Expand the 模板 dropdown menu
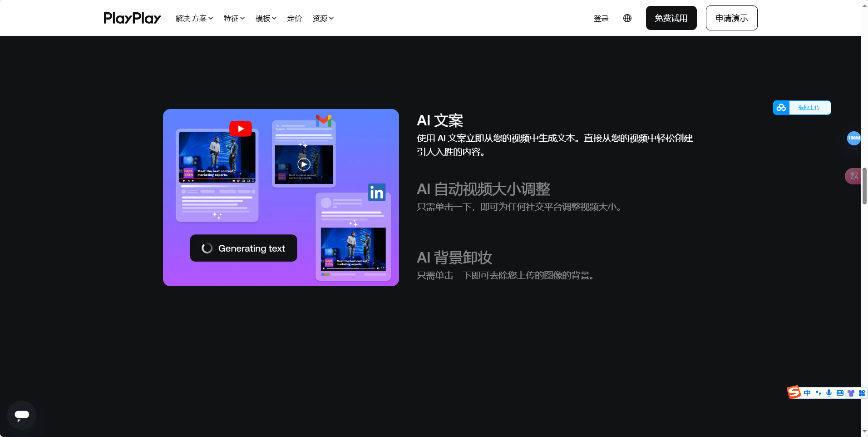 (266, 18)
